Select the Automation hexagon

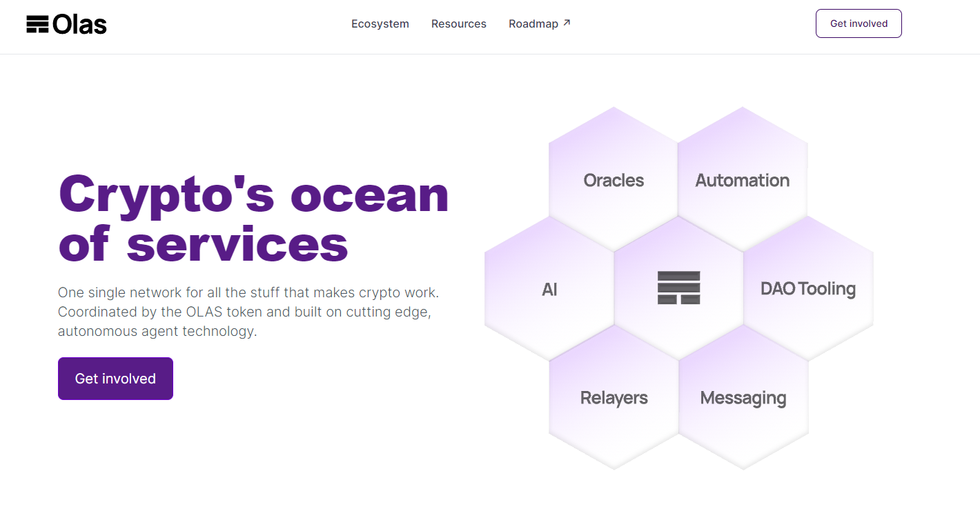click(743, 179)
